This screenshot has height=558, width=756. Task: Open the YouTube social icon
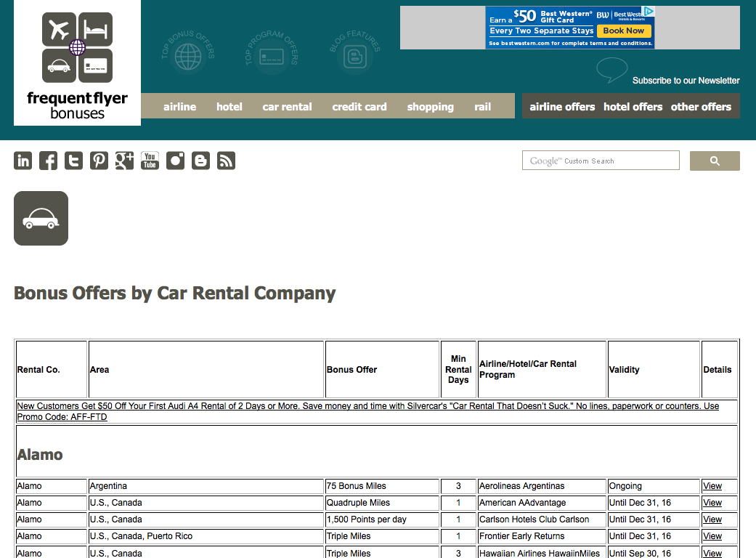point(150,161)
